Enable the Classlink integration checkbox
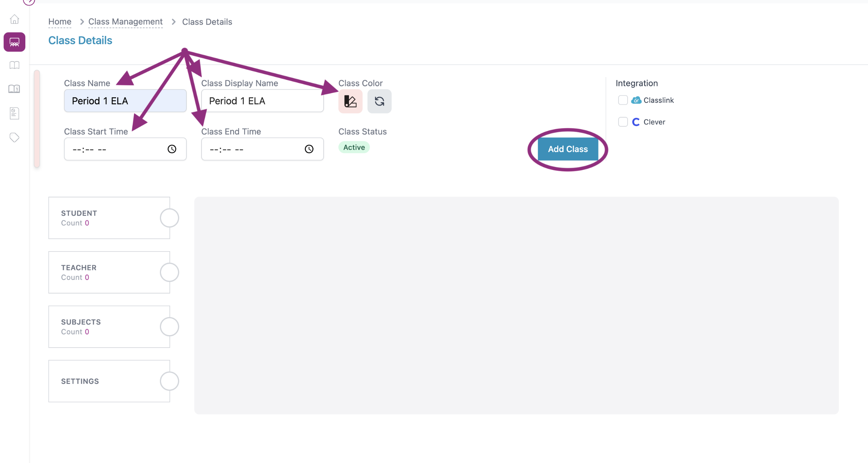Screen dimensions: 868x463 click(x=623, y=100)
